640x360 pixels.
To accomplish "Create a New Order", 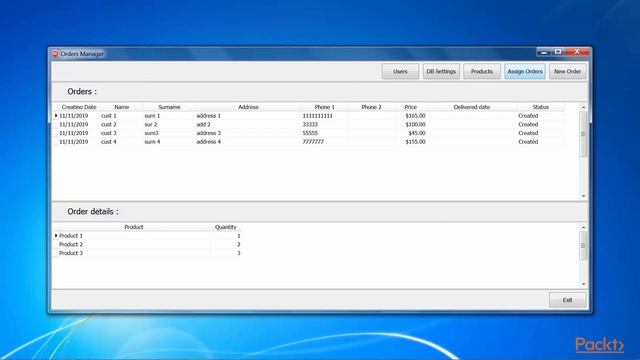I will [x=567, y=71].
